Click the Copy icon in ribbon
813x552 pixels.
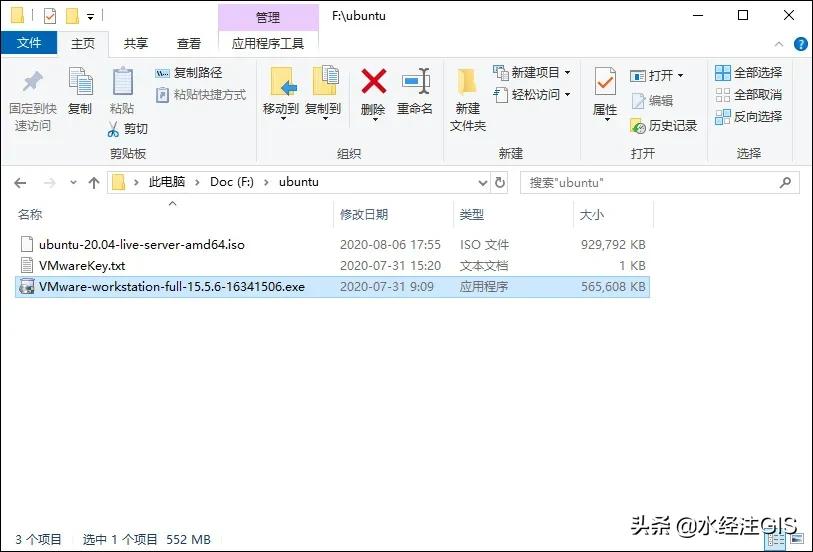click(80, 82)
